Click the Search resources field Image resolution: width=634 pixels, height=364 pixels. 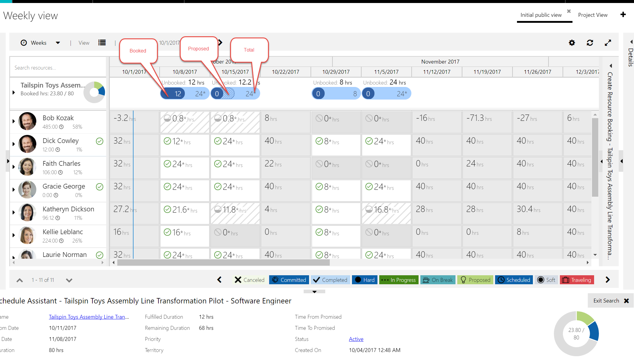58,68
